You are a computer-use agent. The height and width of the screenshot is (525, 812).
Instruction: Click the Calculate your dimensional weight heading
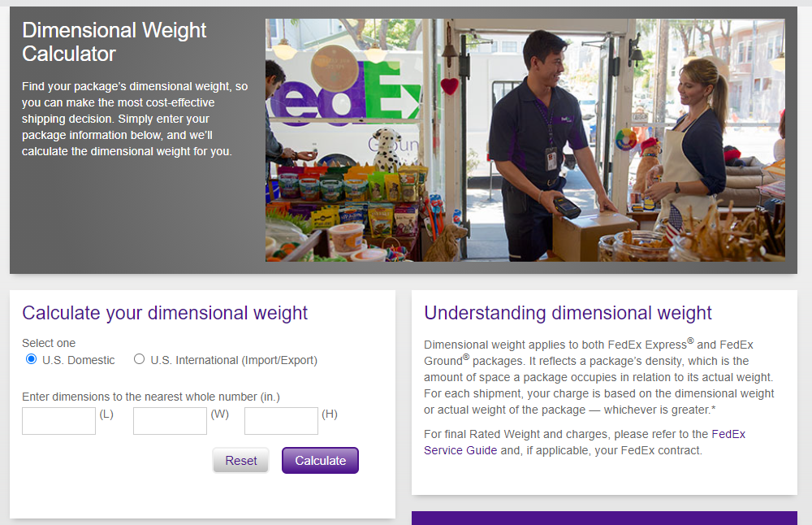click(166, 313)
